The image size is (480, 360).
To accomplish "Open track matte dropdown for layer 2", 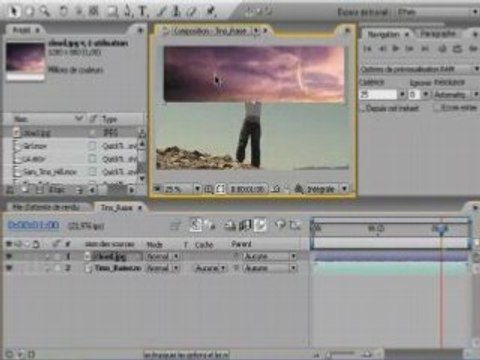I will (x=210, y=268).
